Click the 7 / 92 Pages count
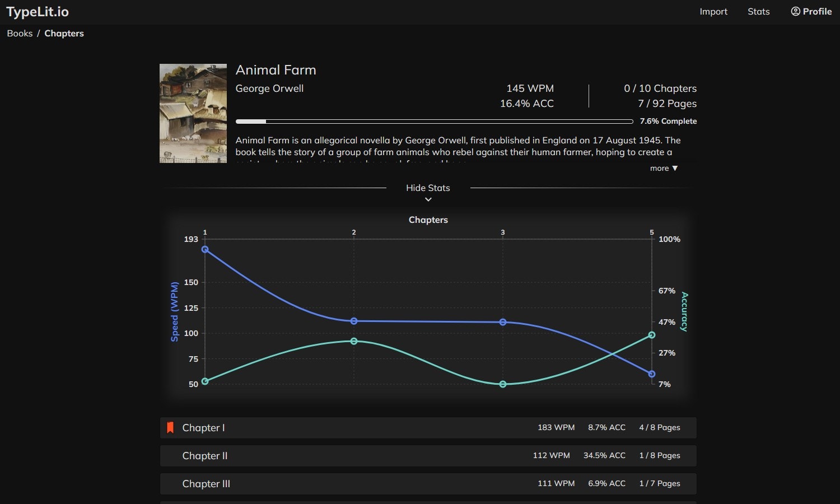 (668, 104)
